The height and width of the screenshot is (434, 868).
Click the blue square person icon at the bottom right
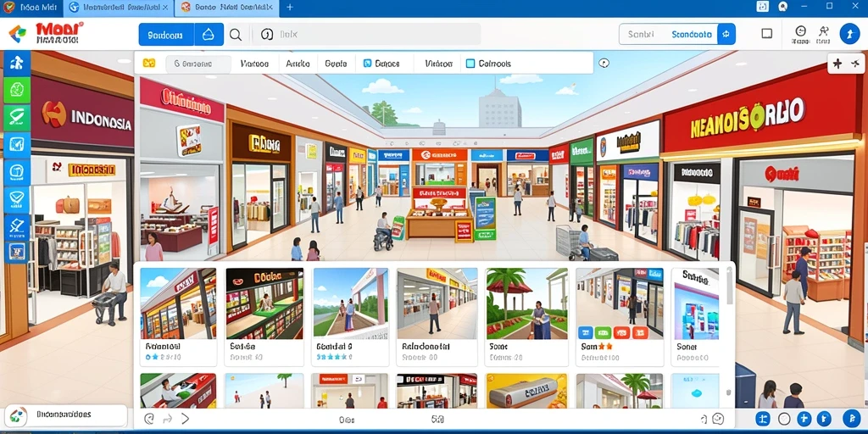[x=824, y=419]
